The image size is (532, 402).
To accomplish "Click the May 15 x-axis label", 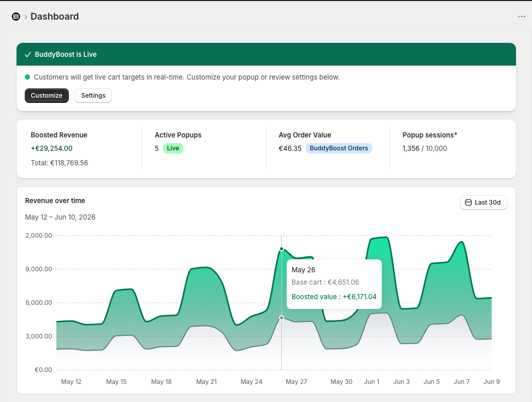I will tap(116, 382).
